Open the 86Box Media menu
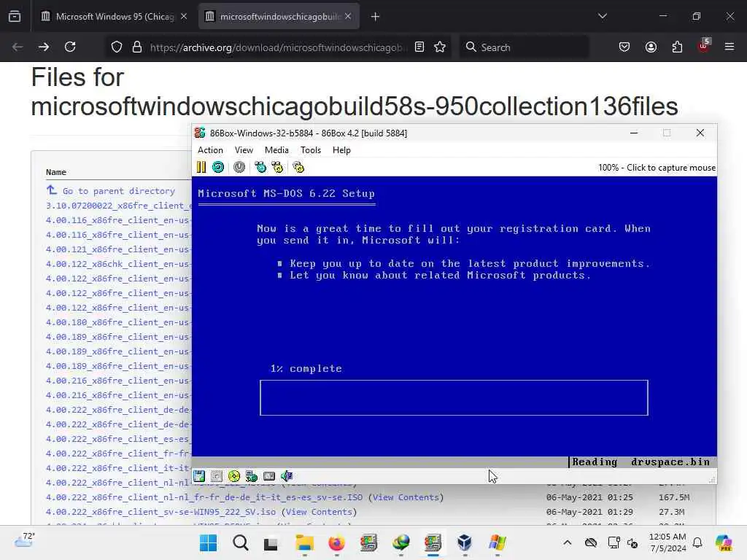Viewport: 747px width, 560px height. 276,150
